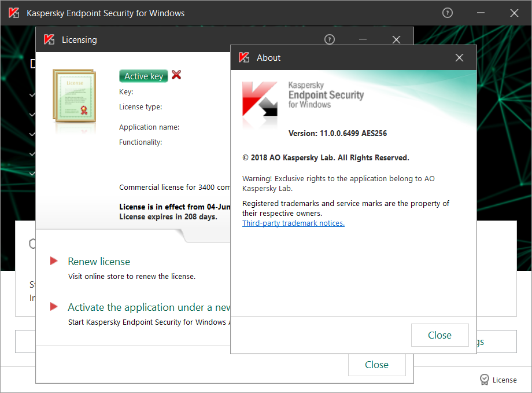Screen dimensions: 532x393
Task: Click the License label in status bar
Action: pos(504,380)
